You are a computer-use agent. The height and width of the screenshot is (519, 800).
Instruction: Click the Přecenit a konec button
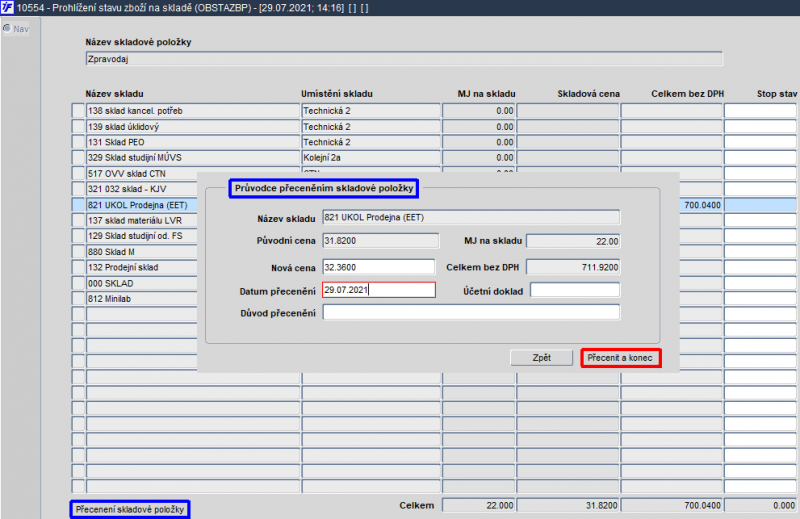620,357
